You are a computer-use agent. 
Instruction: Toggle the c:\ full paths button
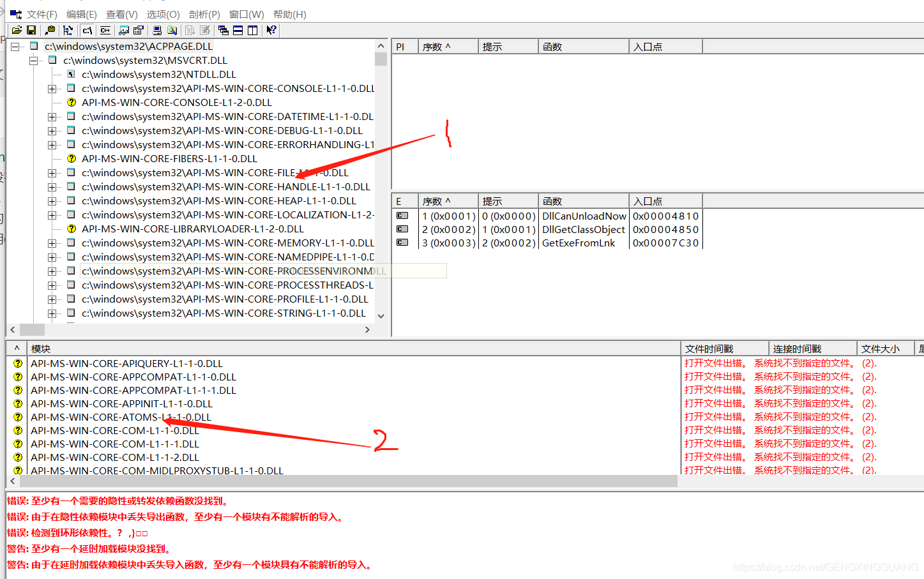(x=87, y=30)
